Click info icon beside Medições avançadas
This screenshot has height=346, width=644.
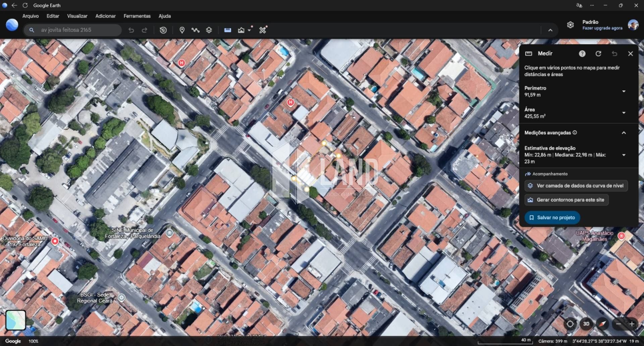point(575,133)
